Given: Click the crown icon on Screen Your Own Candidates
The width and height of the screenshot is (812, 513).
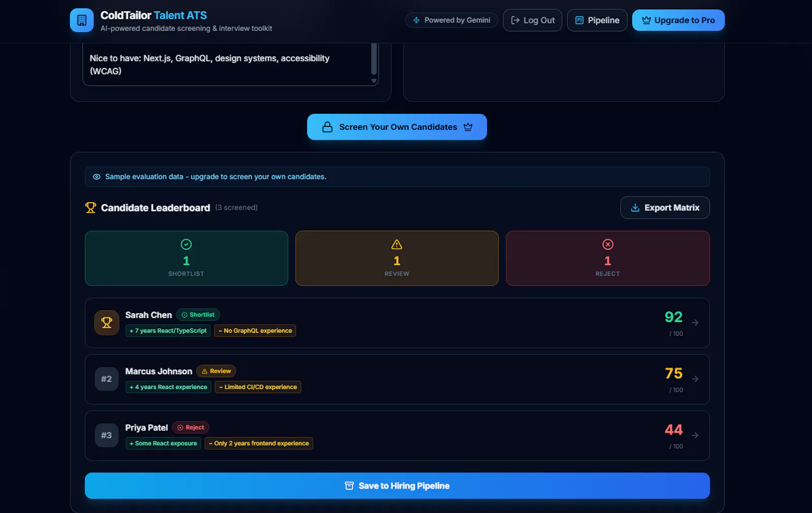Looking at the screenshot, I should coord(468,127).
